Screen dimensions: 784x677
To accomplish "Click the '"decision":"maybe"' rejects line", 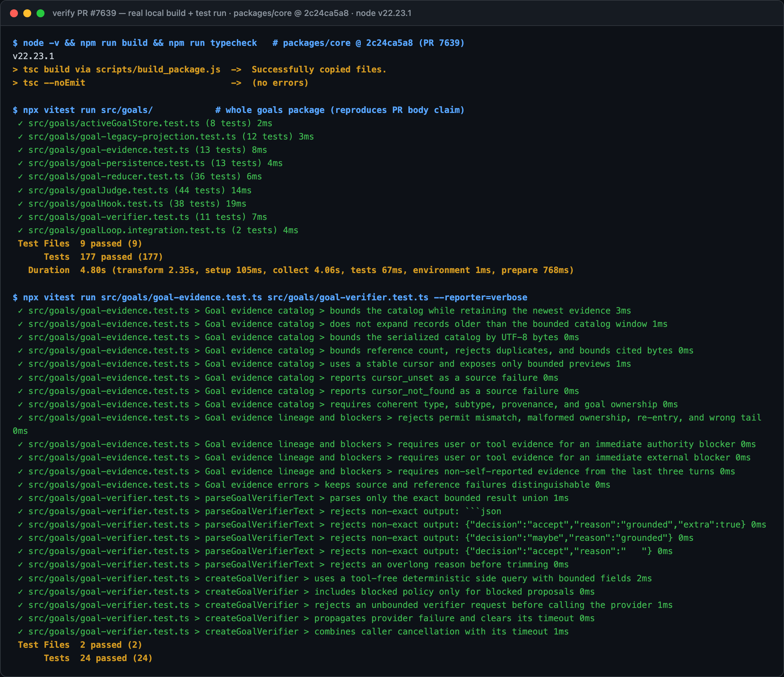I will coord(356,537).
